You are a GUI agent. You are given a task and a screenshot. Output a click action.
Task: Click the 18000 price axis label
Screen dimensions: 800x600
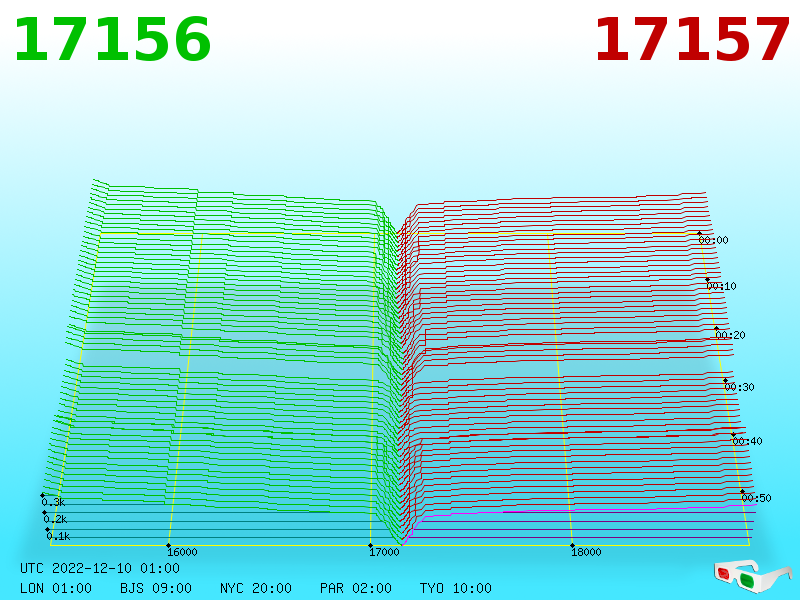586,552
